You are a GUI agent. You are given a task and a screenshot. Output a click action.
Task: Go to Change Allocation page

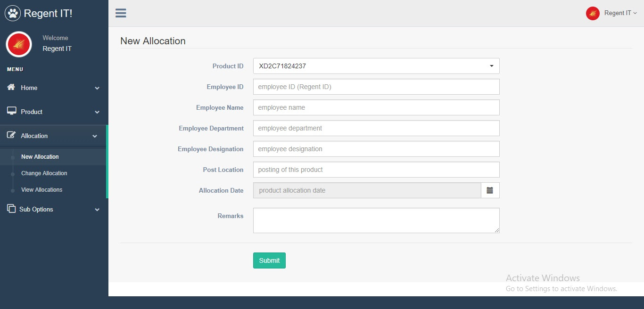(x=44, y=173)
